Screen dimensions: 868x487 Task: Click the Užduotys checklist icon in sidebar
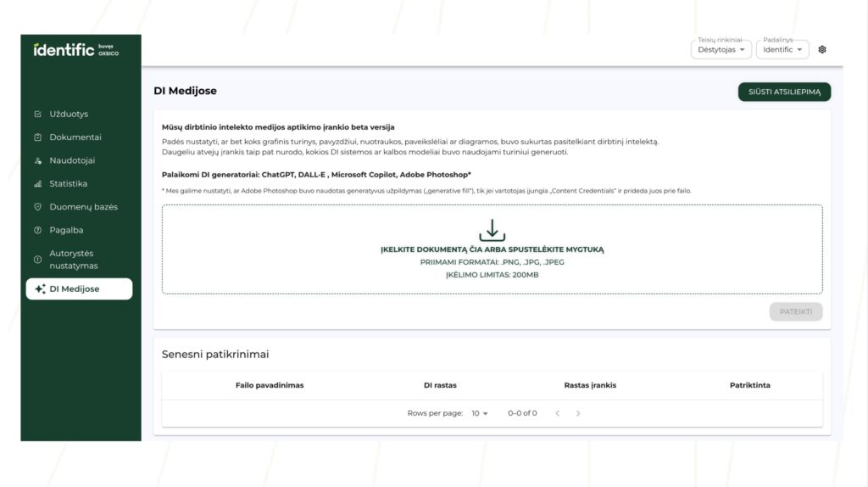point(37,114)
